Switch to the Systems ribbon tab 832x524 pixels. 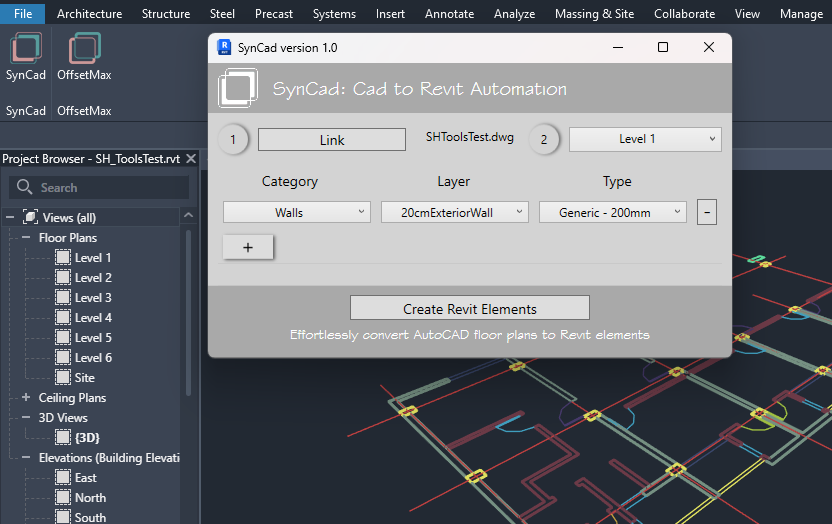click(x=334, y=14)
